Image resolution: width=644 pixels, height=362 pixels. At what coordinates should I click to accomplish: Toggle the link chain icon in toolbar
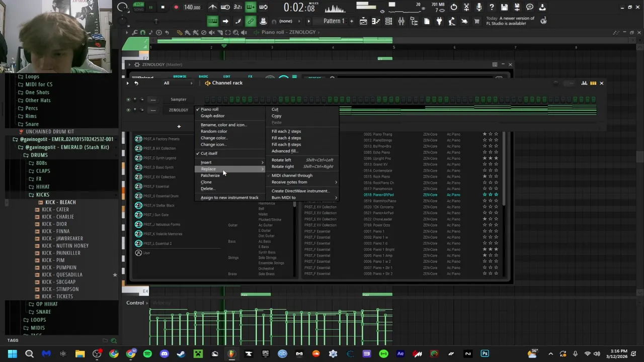click(251, 21)
